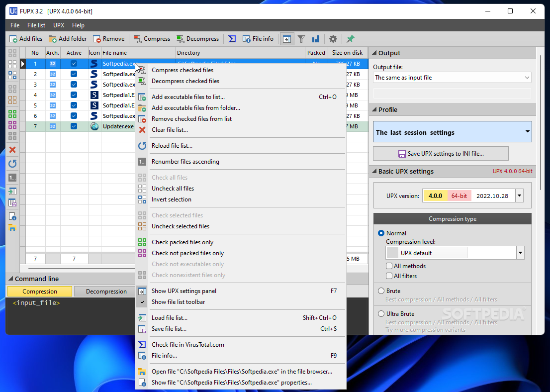The image size is (550, 392).
Task: Click the reload file list sidebar icon
Action: click(x=12, y=164)
